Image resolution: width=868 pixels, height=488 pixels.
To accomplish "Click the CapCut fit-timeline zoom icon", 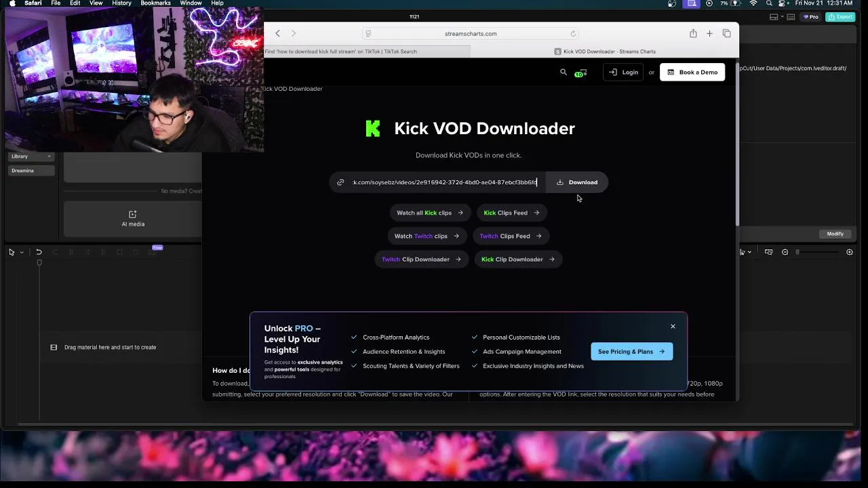I will [768, 252].
